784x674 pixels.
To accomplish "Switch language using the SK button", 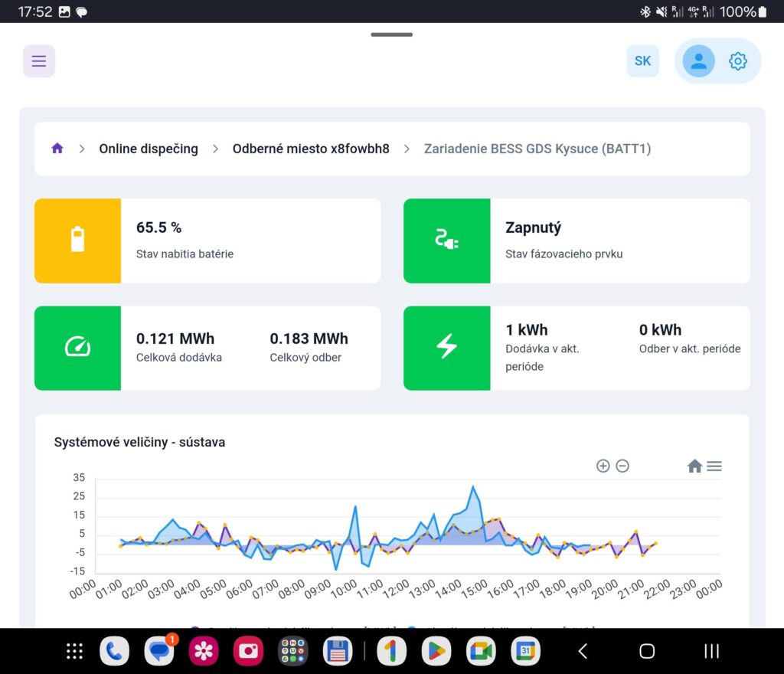I will click(x=642, y=61).
